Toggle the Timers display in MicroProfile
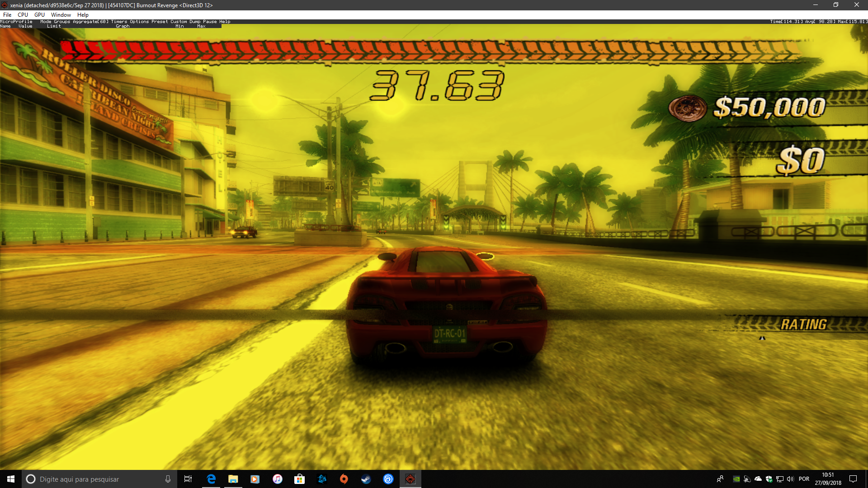868x488 pixels. (119, 21)
